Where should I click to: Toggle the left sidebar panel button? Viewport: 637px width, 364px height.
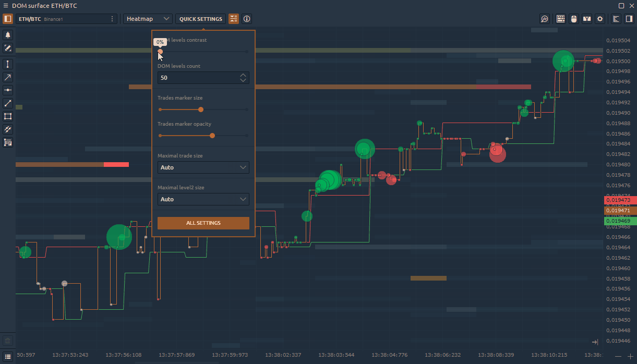[8, 19]
